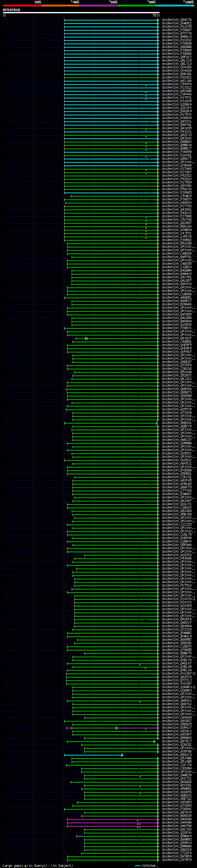Click the =100char. scale legend

(x=147, y=866)
